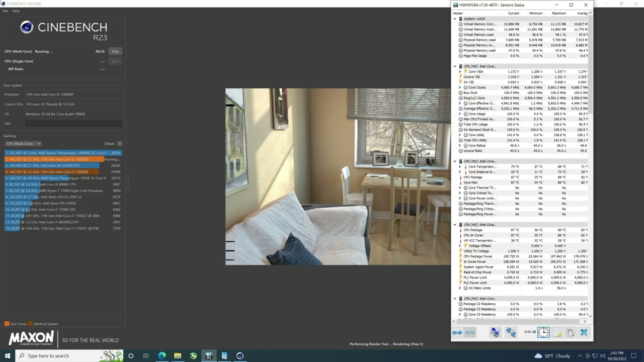The height and width of the screenshot is (362, 644).
Task: Click the collapse-columns arrows icon in HWiNFO
Action: point(470,332)
